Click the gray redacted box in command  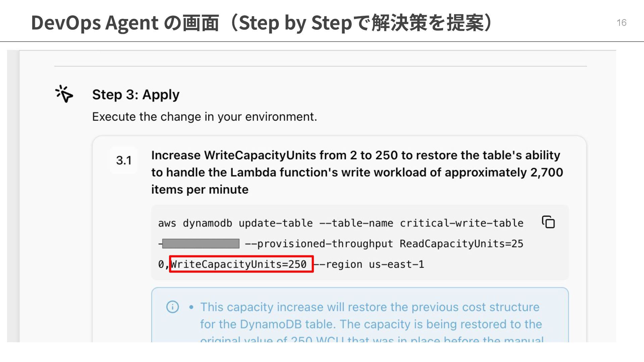tap(201, 244)
